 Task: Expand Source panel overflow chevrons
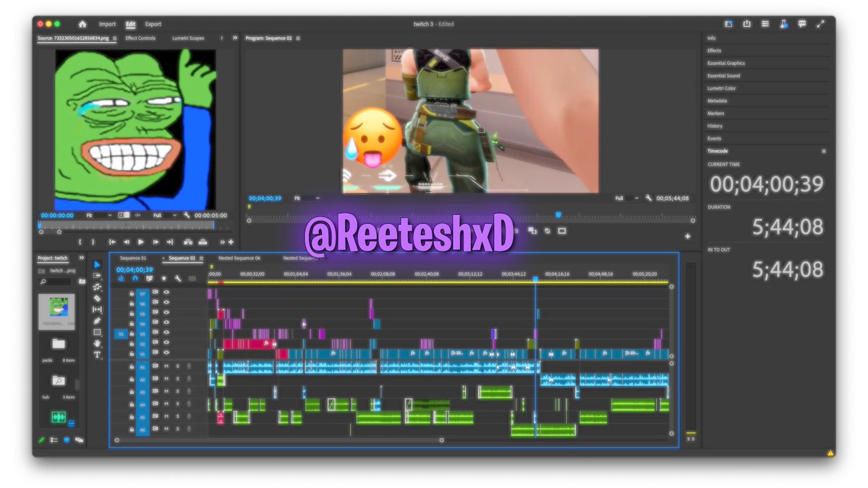pyautogui.click(x=234, y=38)
